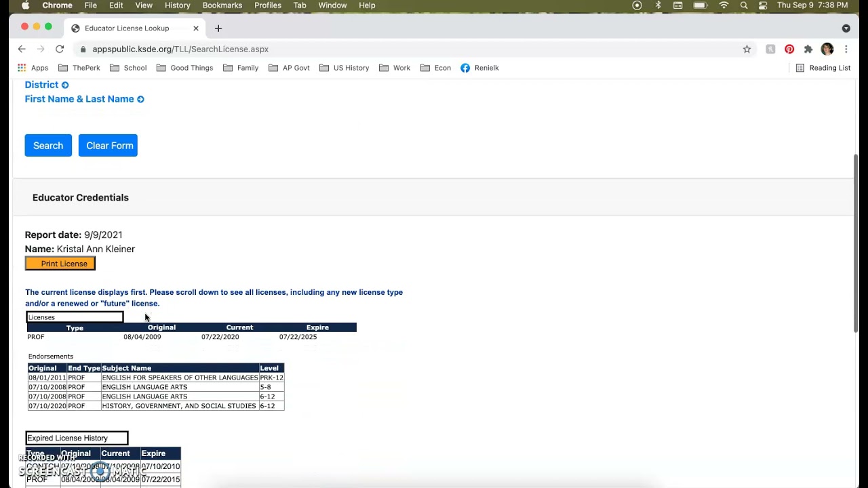
Task: Expand First Name & Last Name section
Action: pyautogui.click(x=85, y=99)
